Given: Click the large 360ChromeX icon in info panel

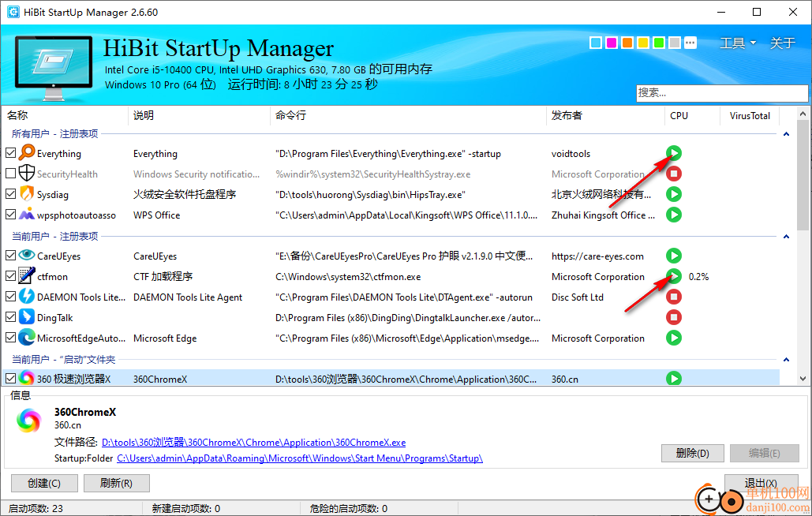Looking at the screenshot, I should [x=28, y=420].
